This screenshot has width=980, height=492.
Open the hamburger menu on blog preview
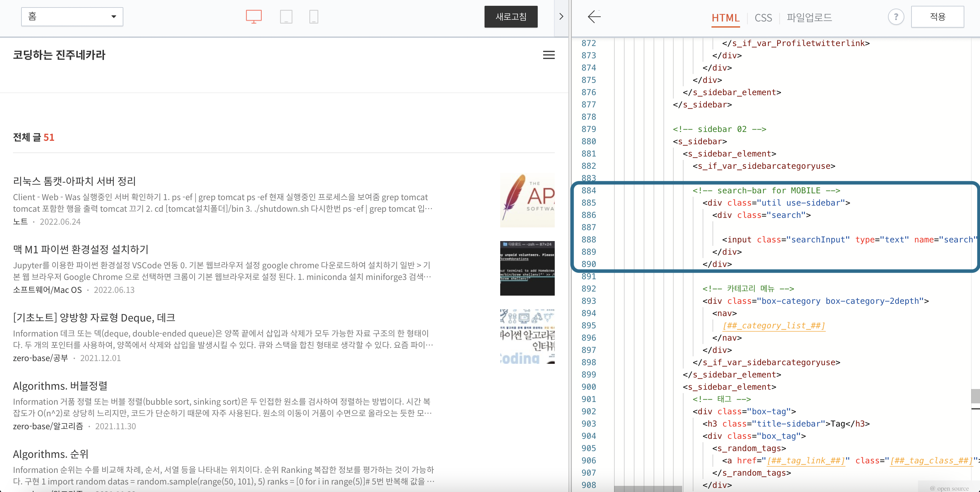pos(549,55)
